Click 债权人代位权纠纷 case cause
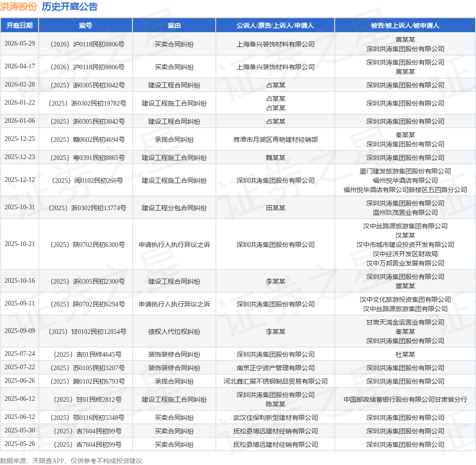Image resolution: width=476 pixels, height=465 pixels. click(x=174, y=332)
